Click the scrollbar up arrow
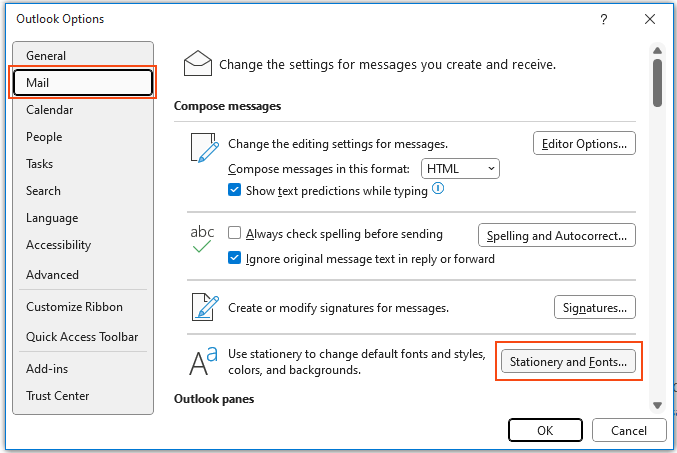 (x=658, y=51)
